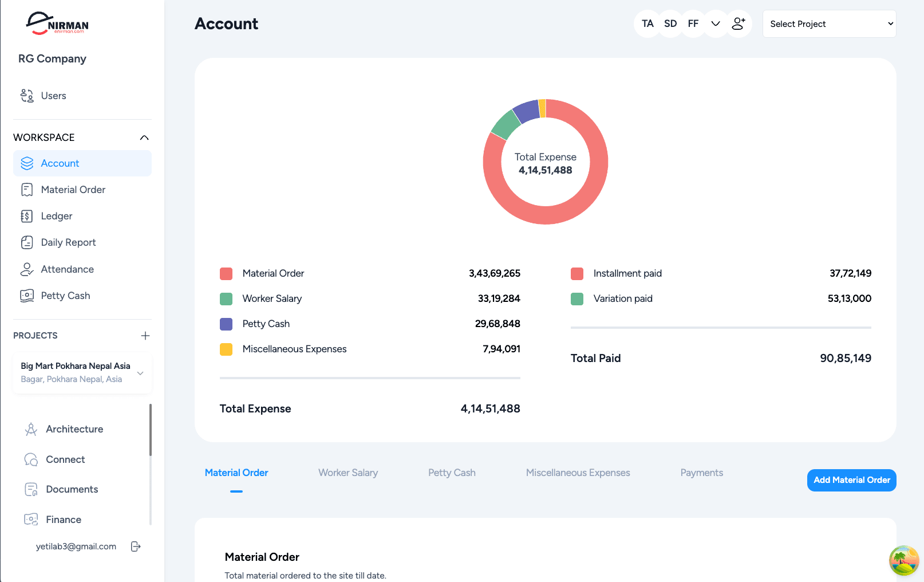Click the Add Material Order button
The width and height of the screenshot is (924, 582).
point(851,480)
